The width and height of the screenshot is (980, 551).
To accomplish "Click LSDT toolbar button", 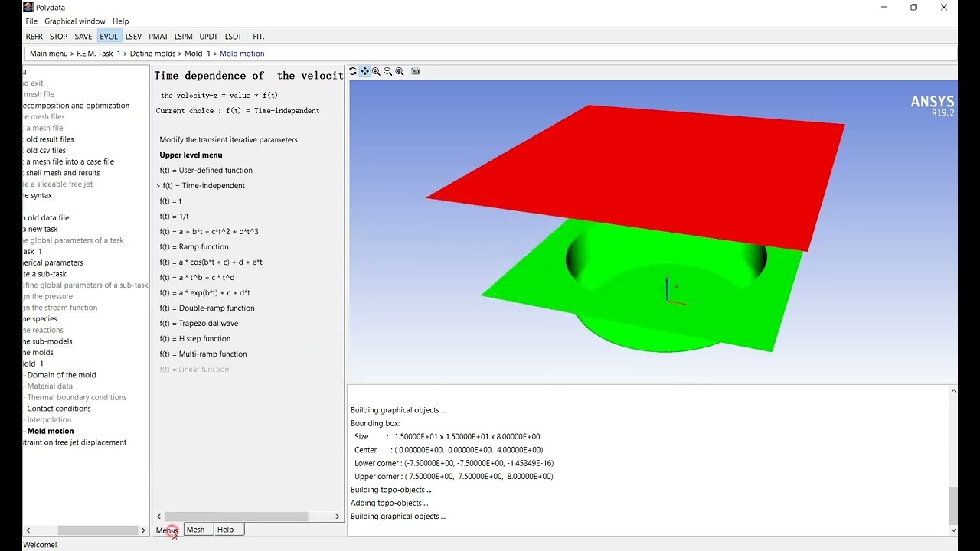I will click(234, 37).
